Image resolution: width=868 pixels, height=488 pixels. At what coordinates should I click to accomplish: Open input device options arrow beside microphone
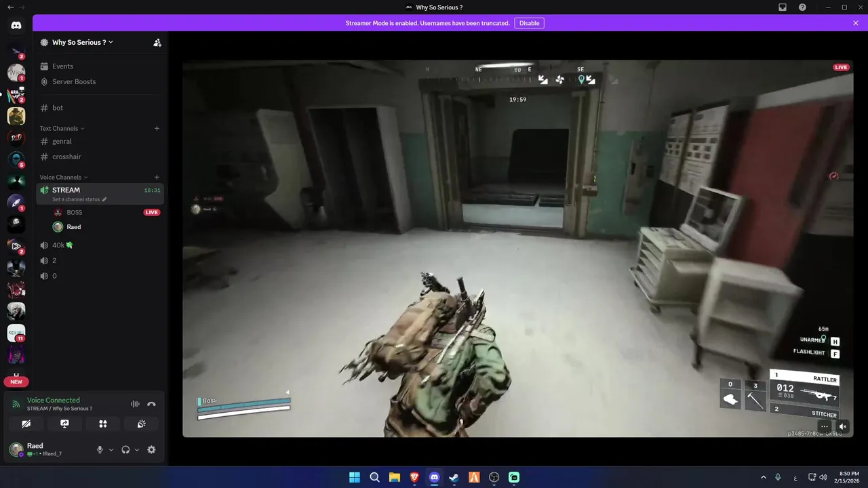pyautogui.click(x=111, y=449)
